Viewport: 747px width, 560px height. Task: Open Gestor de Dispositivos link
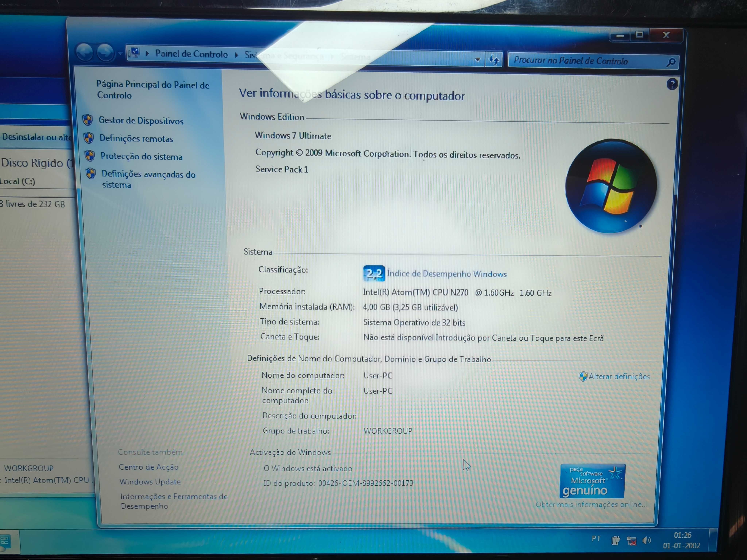pyautogui.click(x=141, y=120)
